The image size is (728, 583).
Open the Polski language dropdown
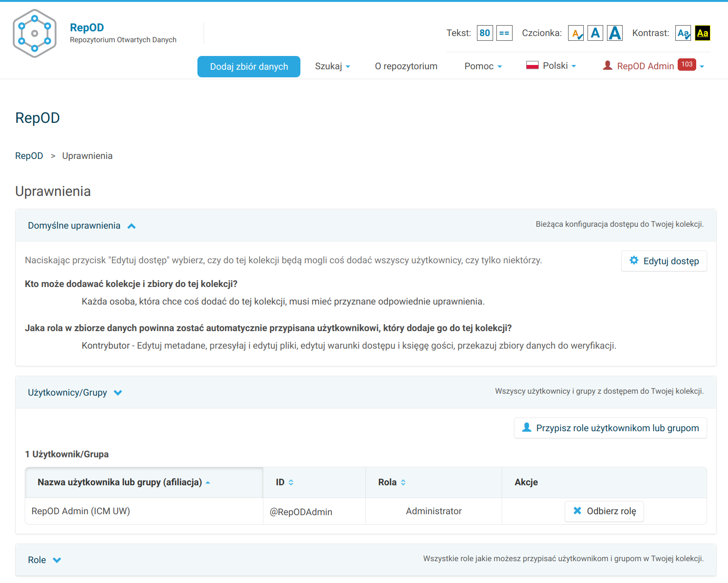551,66
